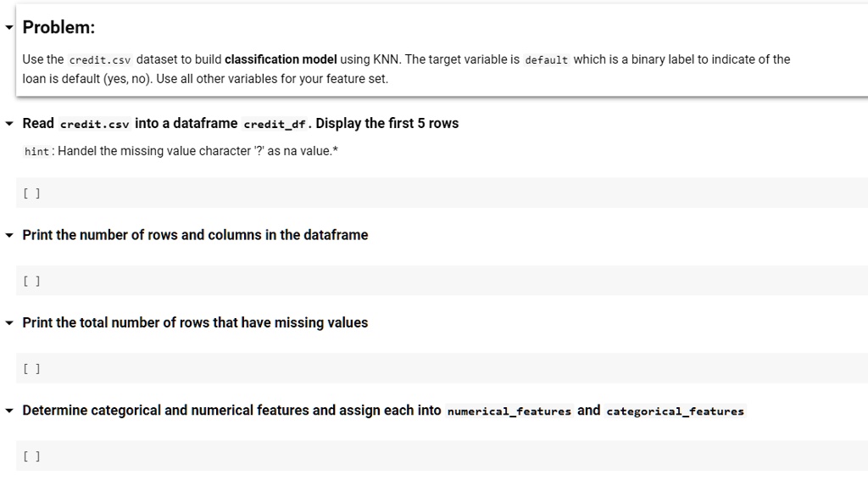Run the cell below the rows and columns heading

31,281
